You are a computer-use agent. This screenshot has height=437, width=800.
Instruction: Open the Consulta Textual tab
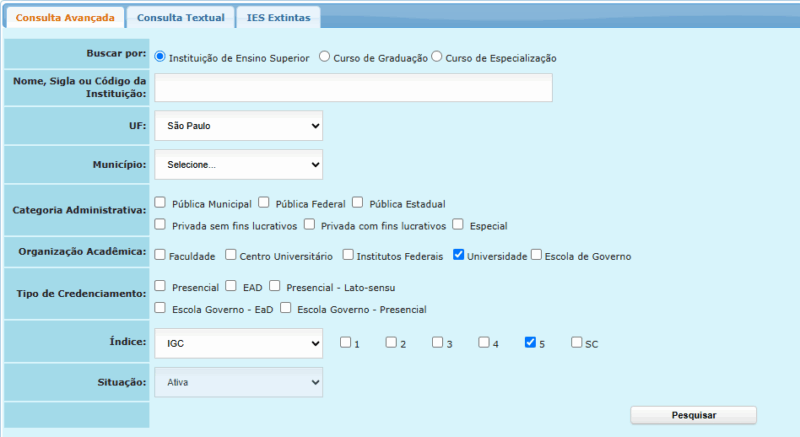point(181,17)
